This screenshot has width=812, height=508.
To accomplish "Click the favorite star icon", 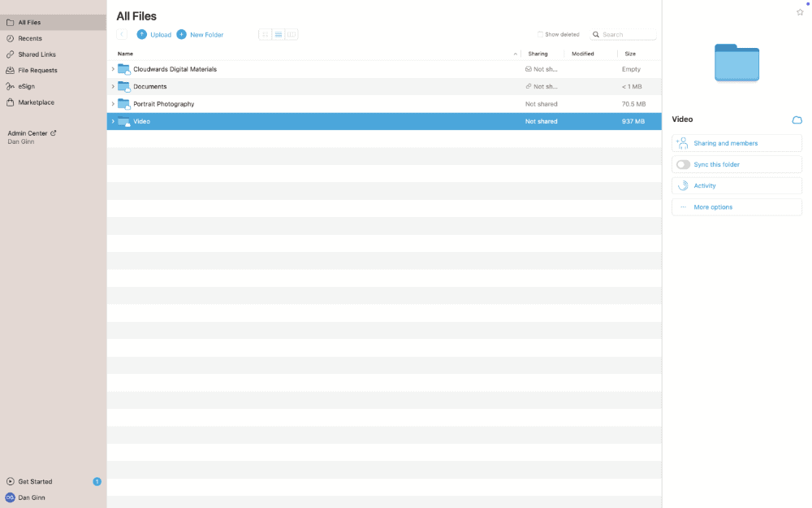I will tap(800, 12).
